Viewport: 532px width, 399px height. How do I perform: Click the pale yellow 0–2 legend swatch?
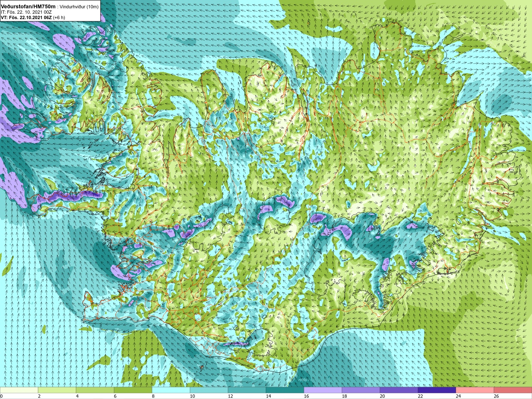pyautogui.click(x=19, y=390)
